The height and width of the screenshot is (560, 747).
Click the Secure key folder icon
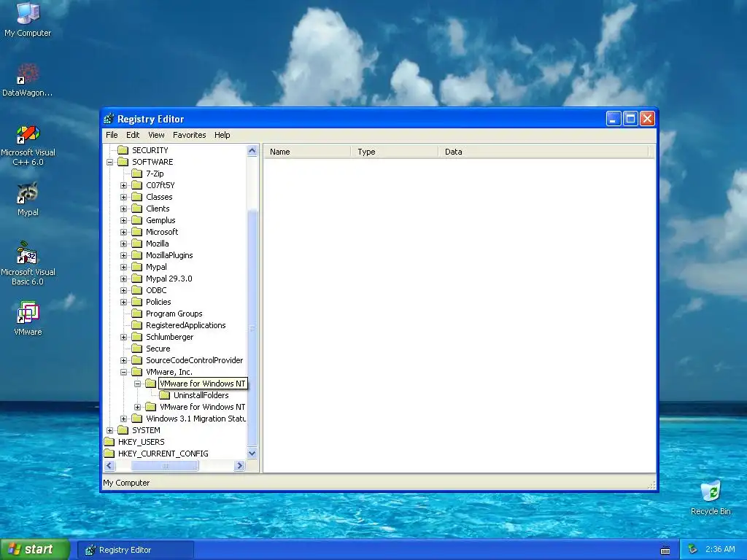[136, 349]
